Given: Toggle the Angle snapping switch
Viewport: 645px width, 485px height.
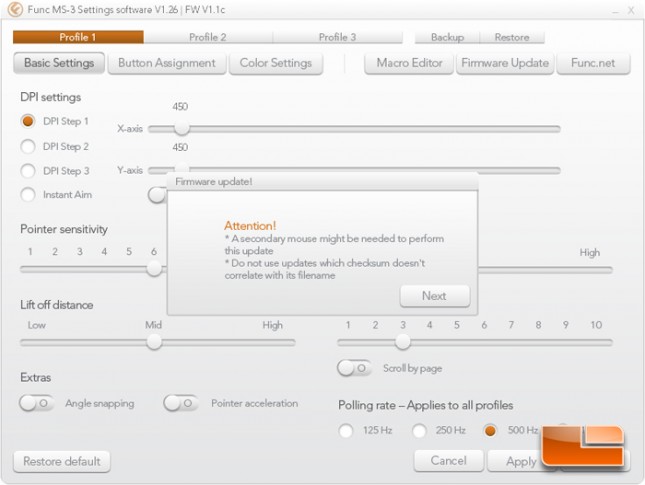Looking at the screenshot, I should pyautogui.click(x=36, y=403).
